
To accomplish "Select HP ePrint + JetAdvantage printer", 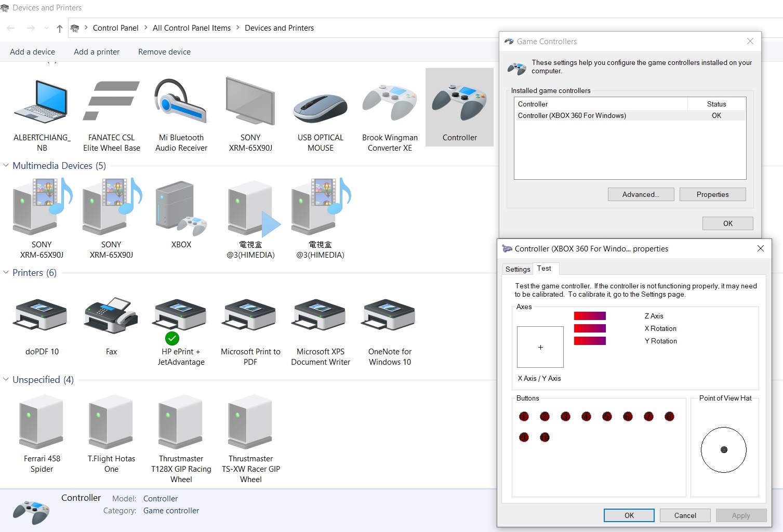I will [x=181, y=327].
